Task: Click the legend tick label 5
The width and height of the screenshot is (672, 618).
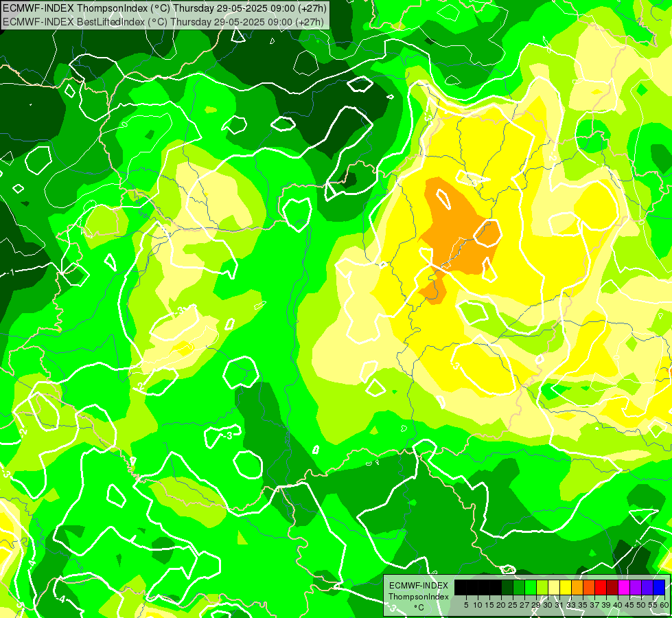Action: pyautogui.click(x=466, y=605)
